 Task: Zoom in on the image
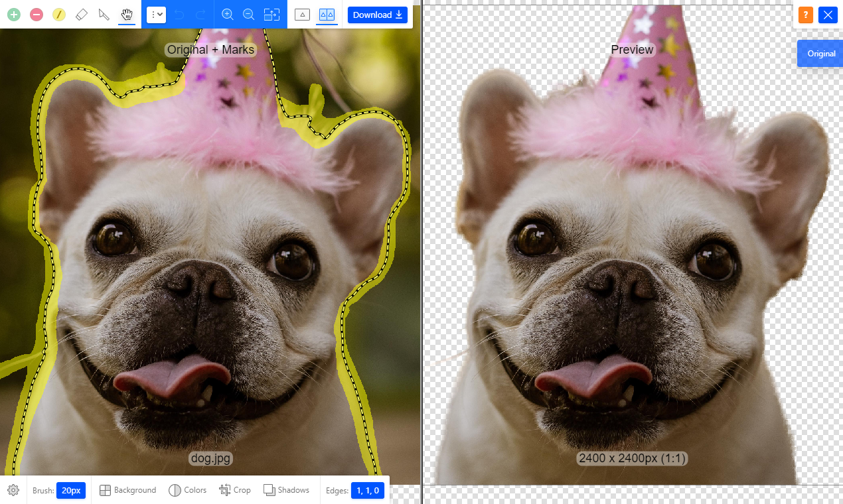point(228,14)
